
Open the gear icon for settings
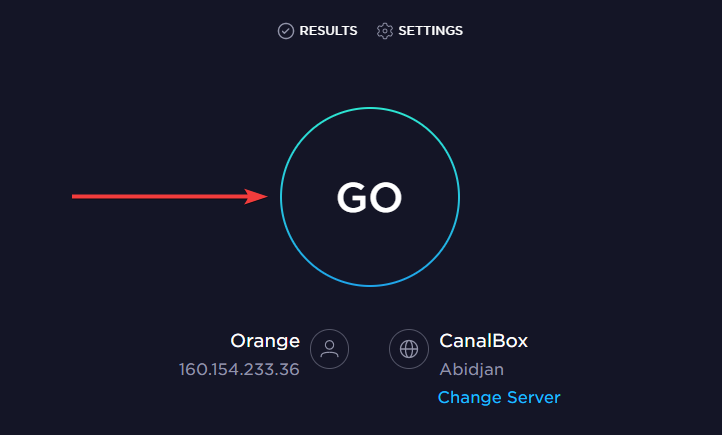click(x=384, y=31)
